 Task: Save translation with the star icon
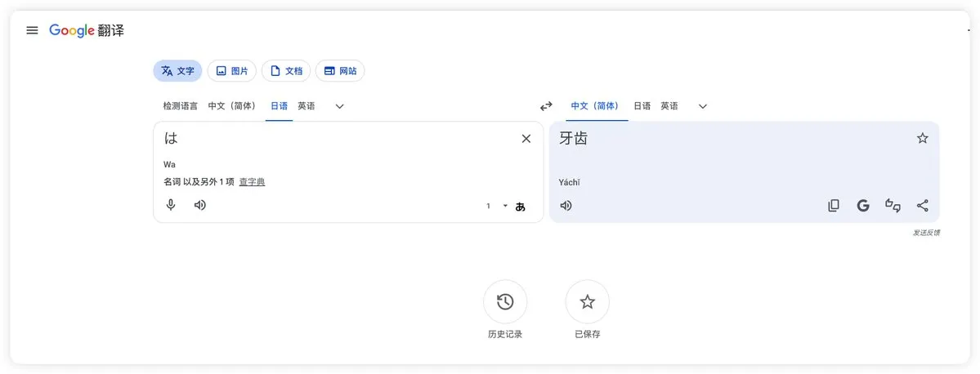tap(923, 139)
